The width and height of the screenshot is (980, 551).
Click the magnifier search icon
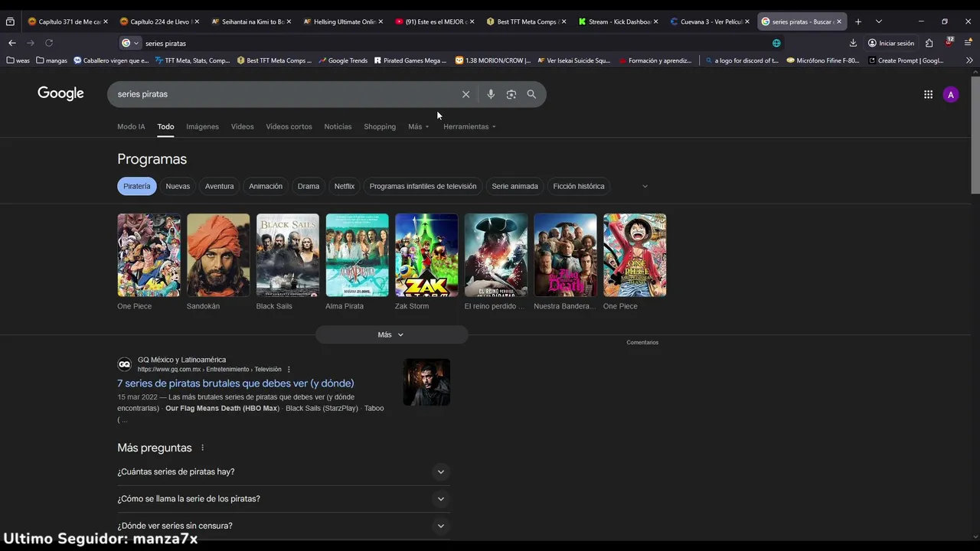(x=531, y=94)
